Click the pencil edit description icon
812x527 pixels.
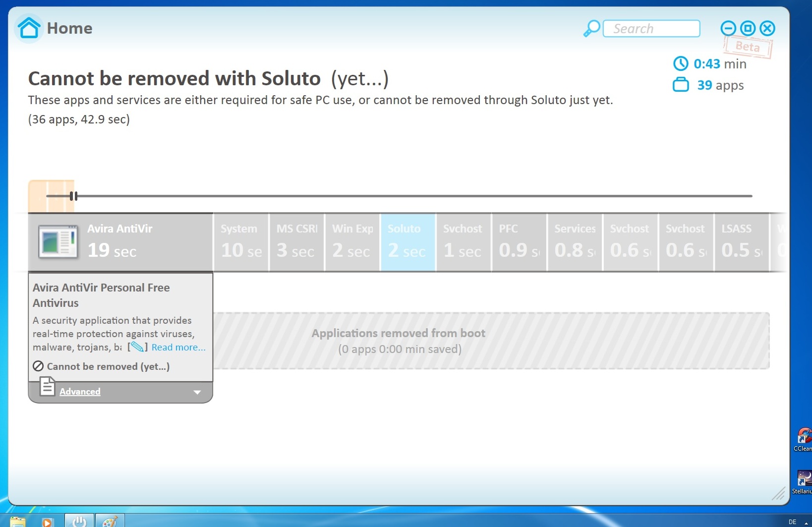[x=137, y=347]
